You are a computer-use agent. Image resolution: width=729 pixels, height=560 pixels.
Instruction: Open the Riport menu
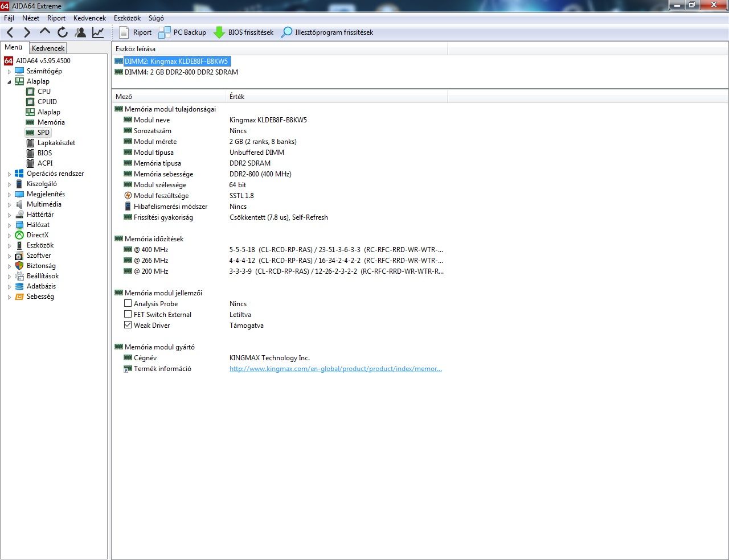pyautogui.click(x=56, y=18)
